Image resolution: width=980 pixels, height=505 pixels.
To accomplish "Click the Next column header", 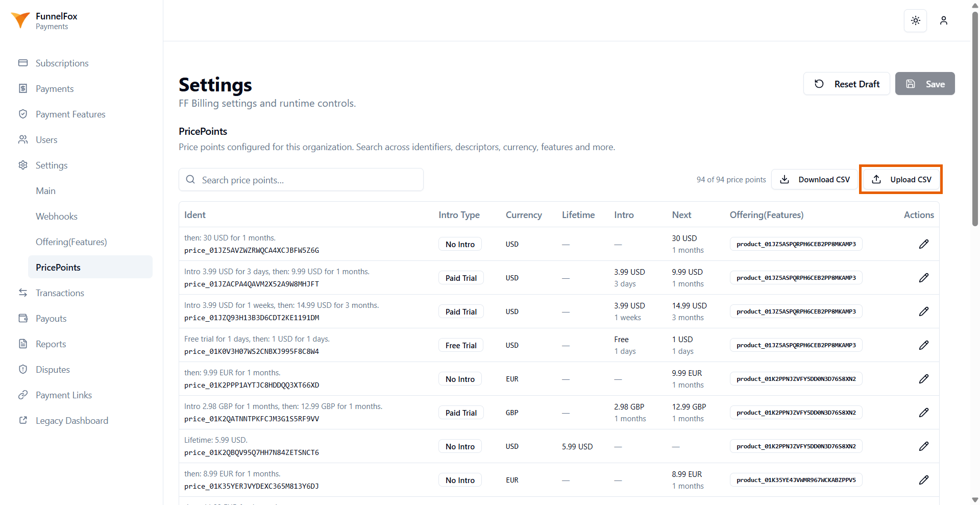I will tap(681, 215).
